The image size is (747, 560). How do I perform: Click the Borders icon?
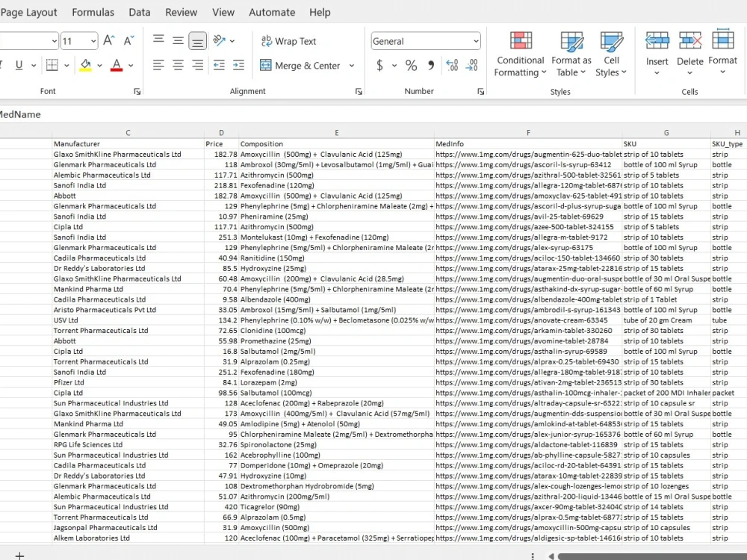click(x=52, y=65)
